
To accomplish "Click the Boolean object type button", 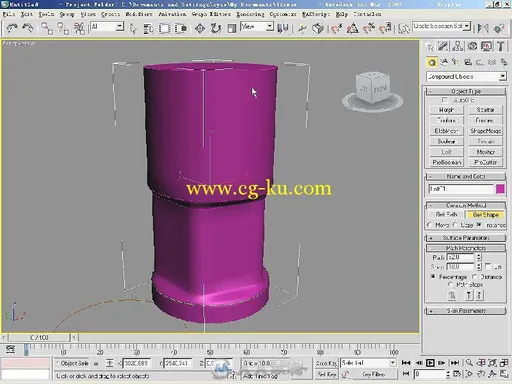I will click(x=446, y=141).
